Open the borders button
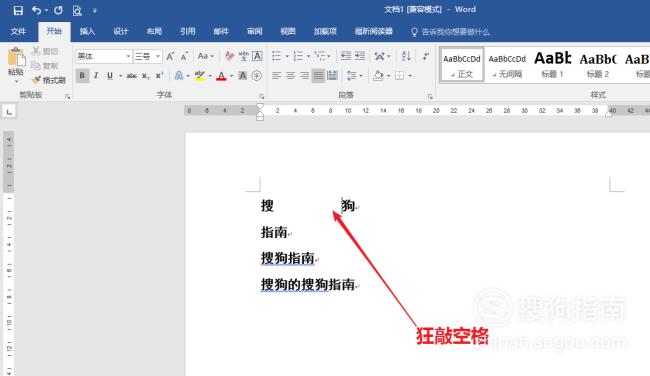The image size is (650, 376). (x=400, y=75)
